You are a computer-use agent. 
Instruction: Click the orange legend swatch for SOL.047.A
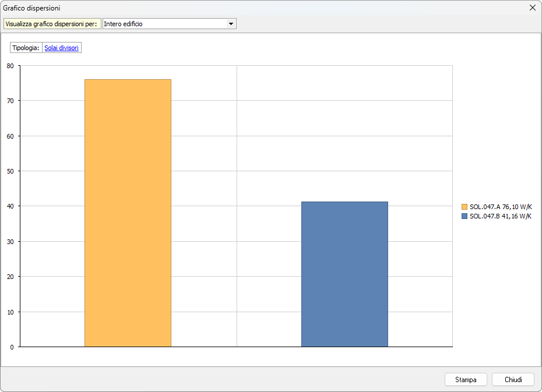(x=464, y=207)
